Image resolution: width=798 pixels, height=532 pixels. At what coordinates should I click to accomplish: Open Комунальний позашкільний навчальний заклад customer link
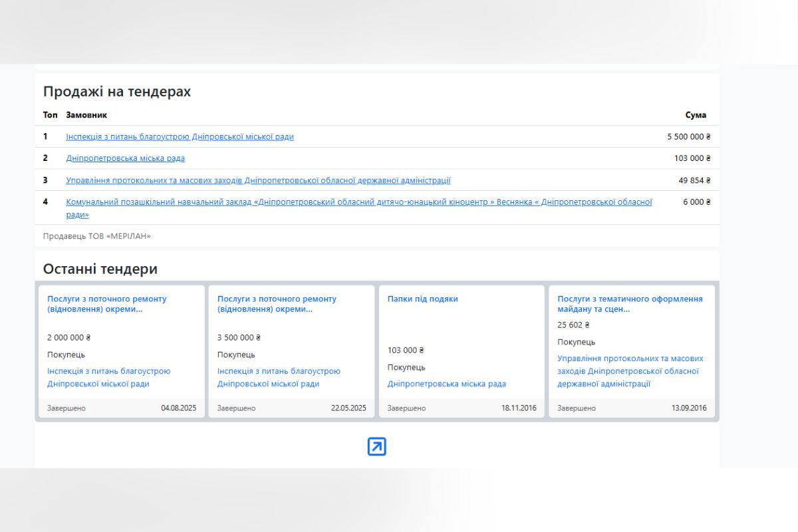click(x=358, y=202)
